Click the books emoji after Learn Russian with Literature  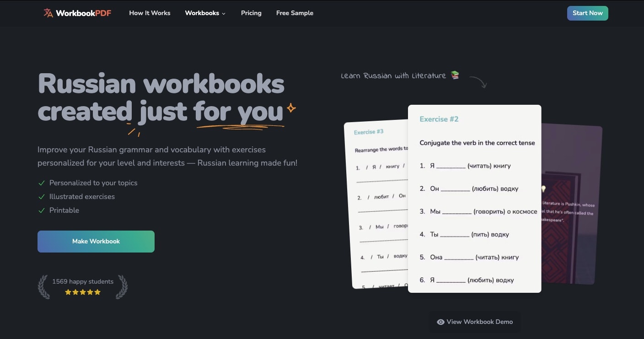point(454,75)
